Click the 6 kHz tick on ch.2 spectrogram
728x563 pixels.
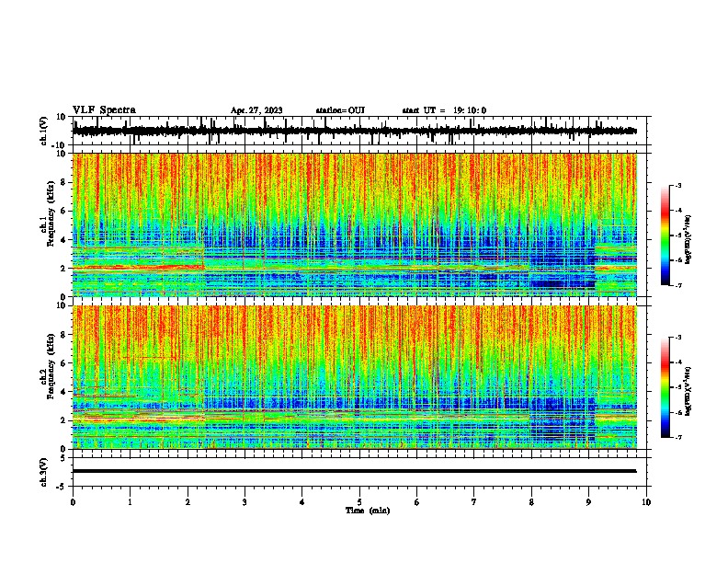(x=64, y=362)
